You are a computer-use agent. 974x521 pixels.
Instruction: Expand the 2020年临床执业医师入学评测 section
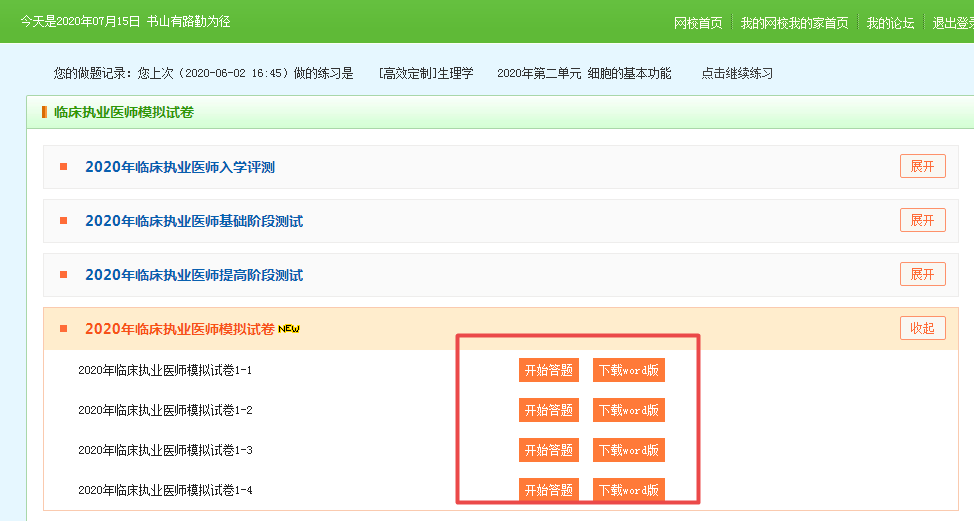(922, 167)
